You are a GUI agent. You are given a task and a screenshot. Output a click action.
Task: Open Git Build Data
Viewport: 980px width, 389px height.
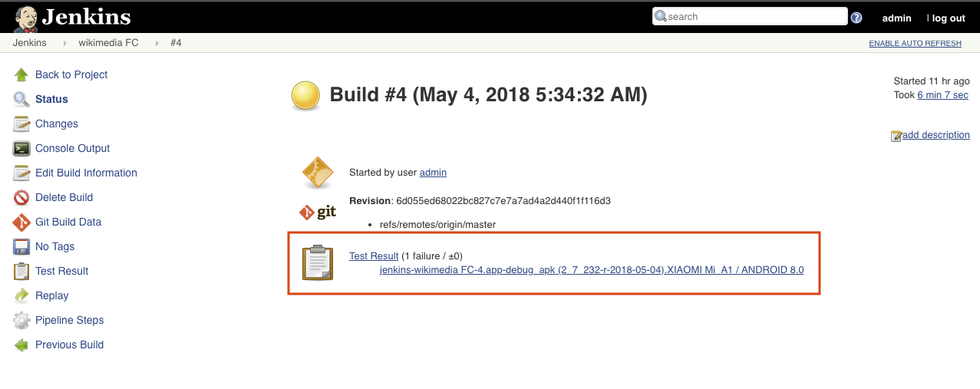[x=68, y=222]
